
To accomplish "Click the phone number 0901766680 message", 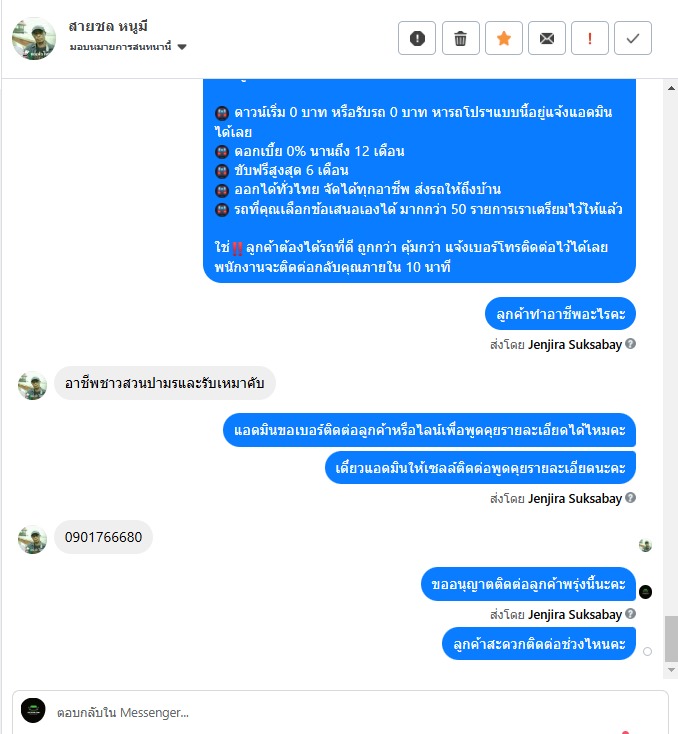I will tap(103, 537).
